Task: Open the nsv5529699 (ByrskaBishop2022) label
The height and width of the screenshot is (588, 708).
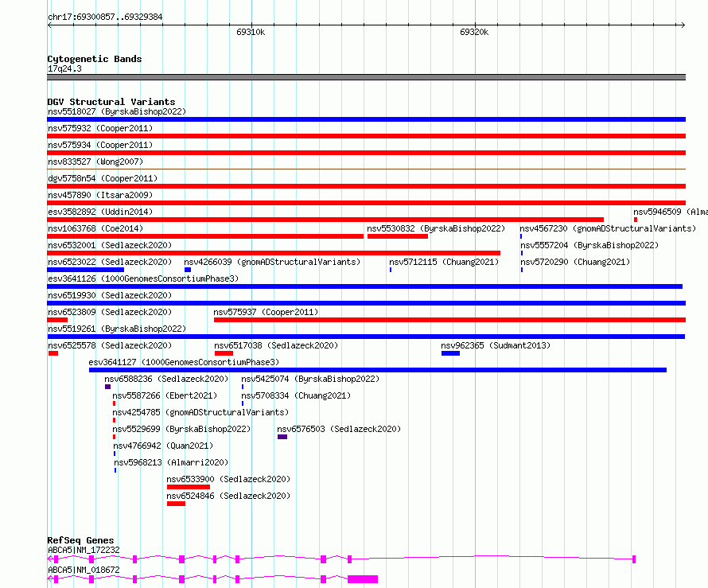Action: pos(181,429)
